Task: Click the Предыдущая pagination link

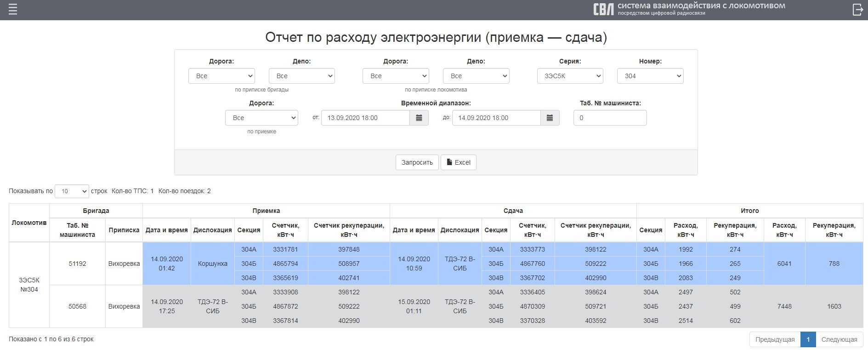Action: (x=775, y=339)
